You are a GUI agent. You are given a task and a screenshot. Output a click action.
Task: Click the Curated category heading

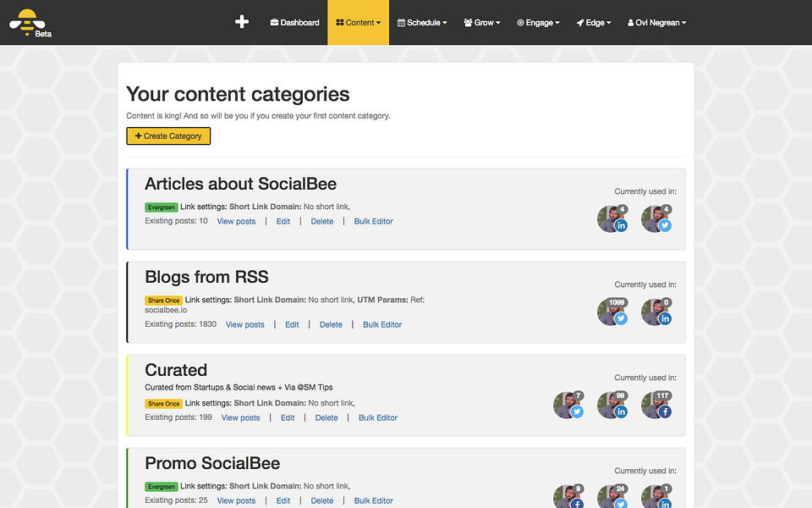point(176,370)
